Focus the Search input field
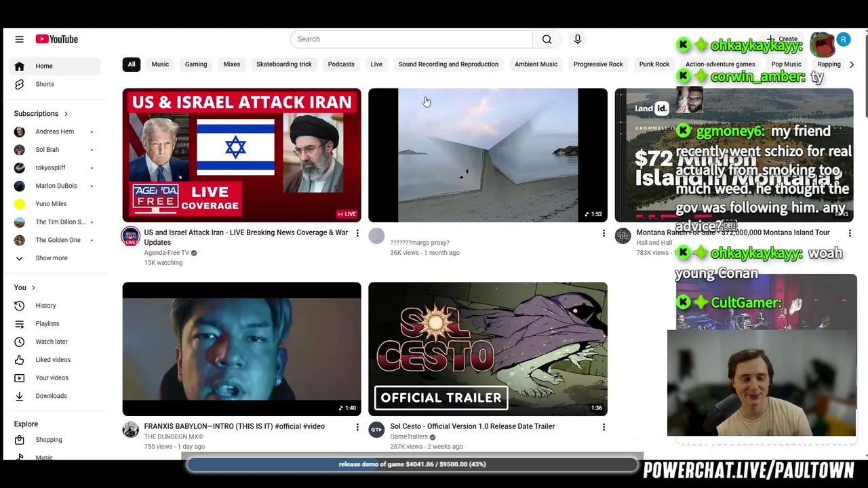Viewport: 868px width, 488px height. [x=412, y=39]
